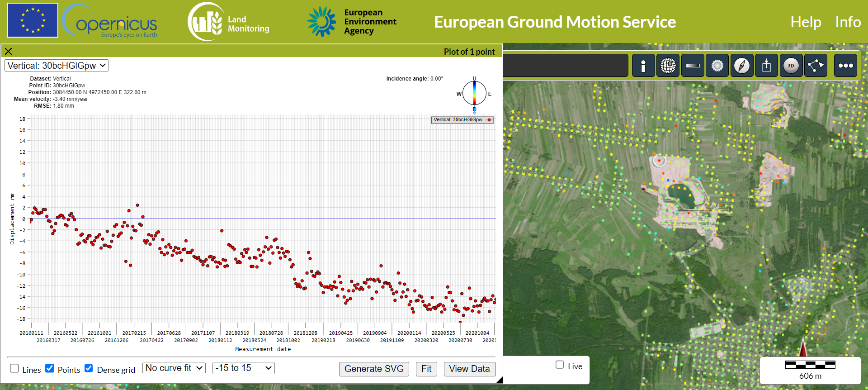Click the plot panel resize corner handle
Screen dimensions: 868x390
click(x=499, y=380)
